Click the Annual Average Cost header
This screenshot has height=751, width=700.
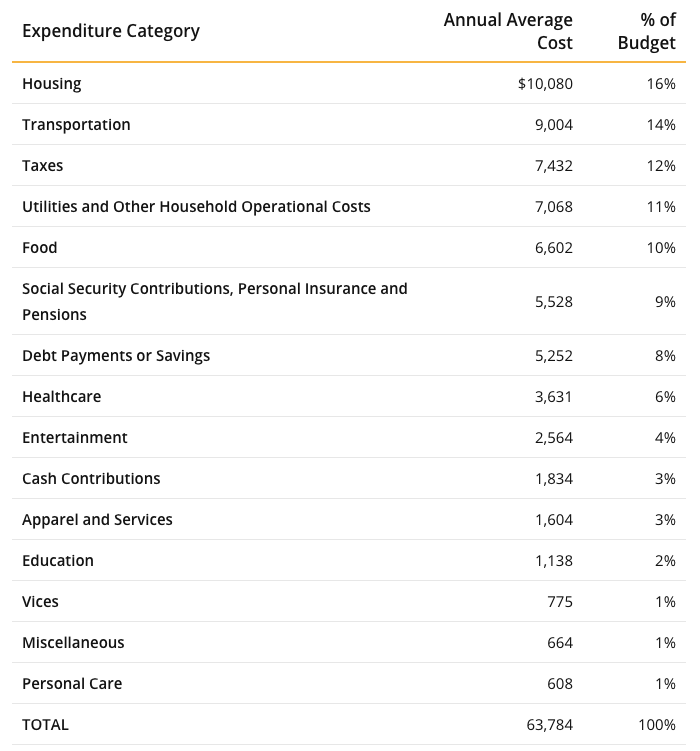[508, 31]
